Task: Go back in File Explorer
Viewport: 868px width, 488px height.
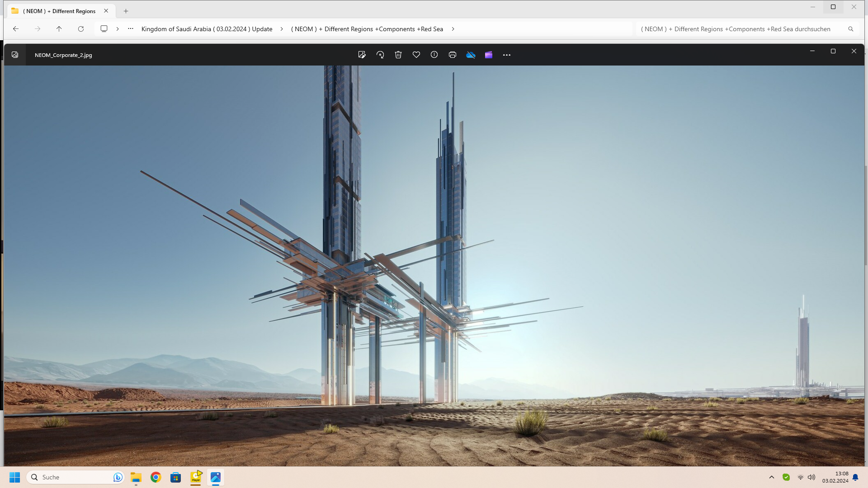Action: point(16,29)
